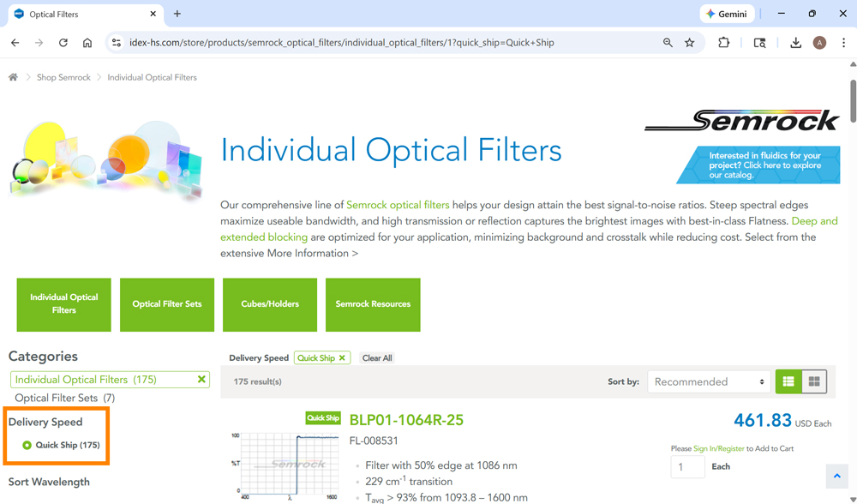Image resolution: width=857 pixels, height=504 pixels.
Task: Click the BLP01-1064R-25 spectrum thumbnail
Action: click(x=285, y=465)
